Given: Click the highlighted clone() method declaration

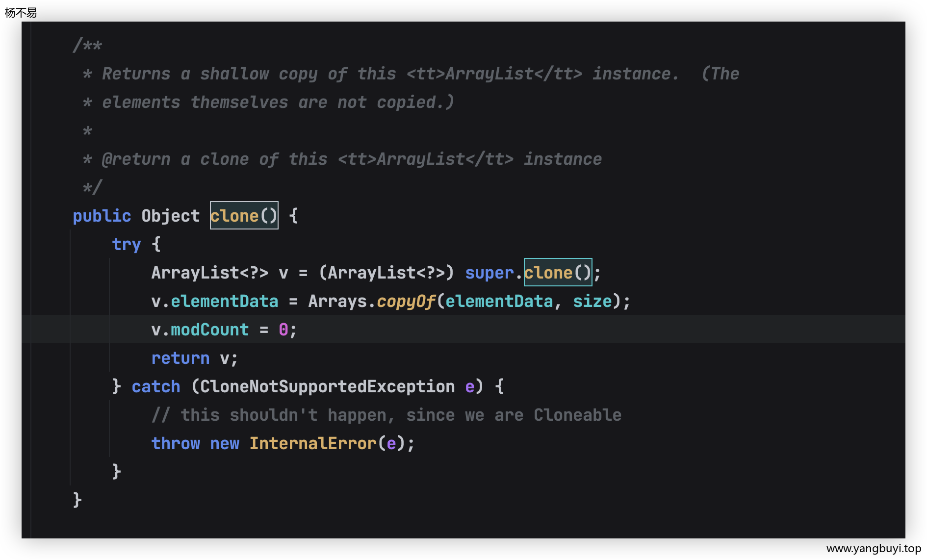Looking at the screenshot, I should (244, 215).
